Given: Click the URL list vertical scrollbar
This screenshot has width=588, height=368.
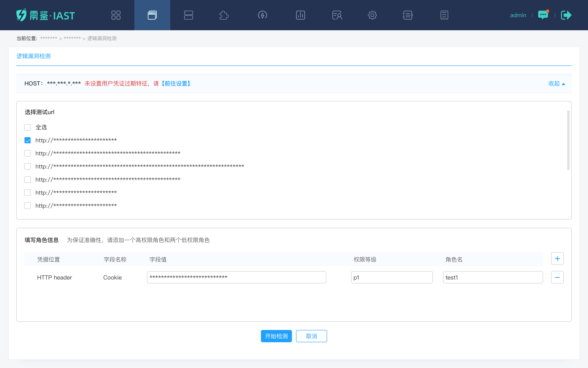Looking at the screenshot, I should tap(568, 140).
